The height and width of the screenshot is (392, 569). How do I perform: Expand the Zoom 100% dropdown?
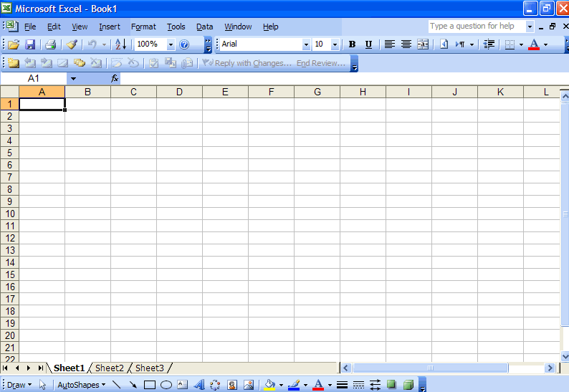171,44
